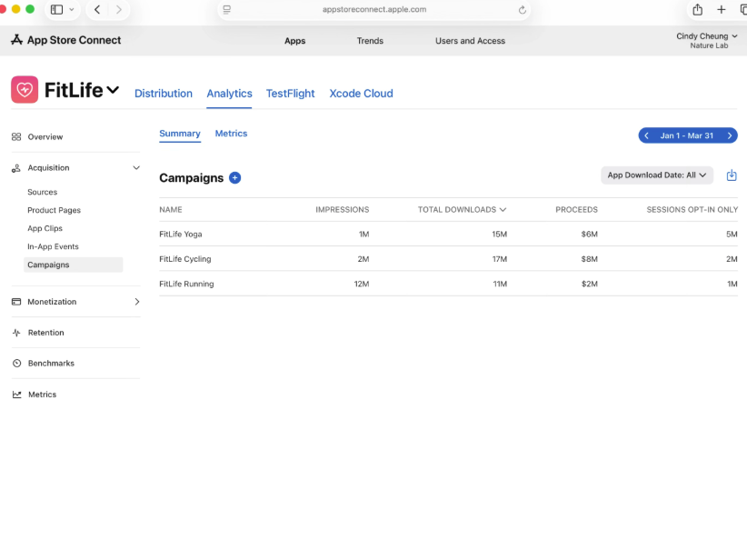This screenshot has height=560, width=747.
Task: Switch to the TestFlight tab
Action: (290, 94)
